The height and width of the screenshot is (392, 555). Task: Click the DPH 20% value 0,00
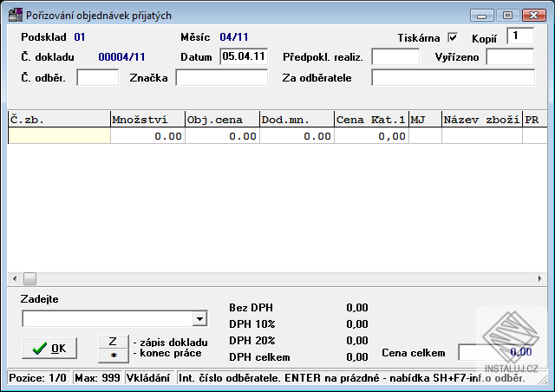[357, 340]
